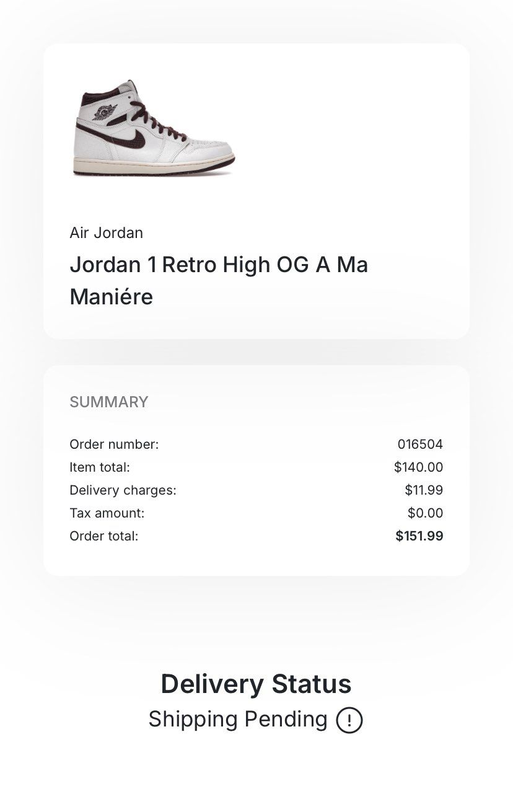Viewport: 513px width, 812px height.
Task: Click the Tax amount label
Action: [107, 513]
